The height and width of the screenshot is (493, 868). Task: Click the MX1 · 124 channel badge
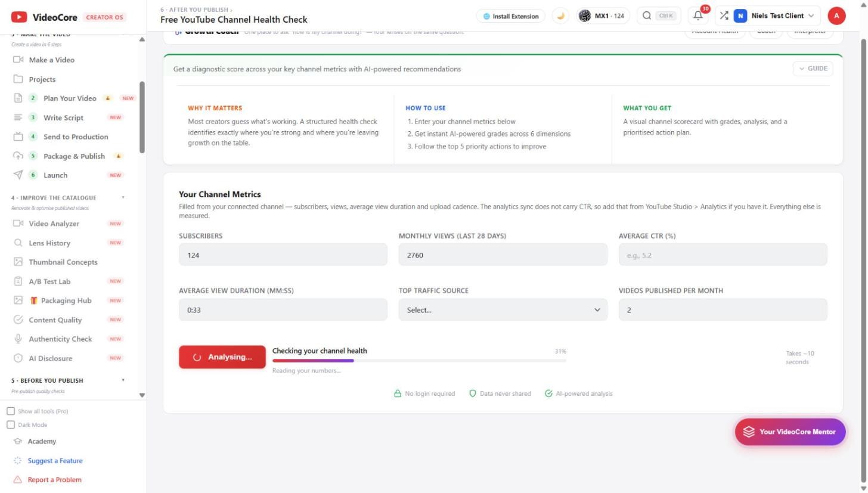pyautogui.click(x=602, y=16)
